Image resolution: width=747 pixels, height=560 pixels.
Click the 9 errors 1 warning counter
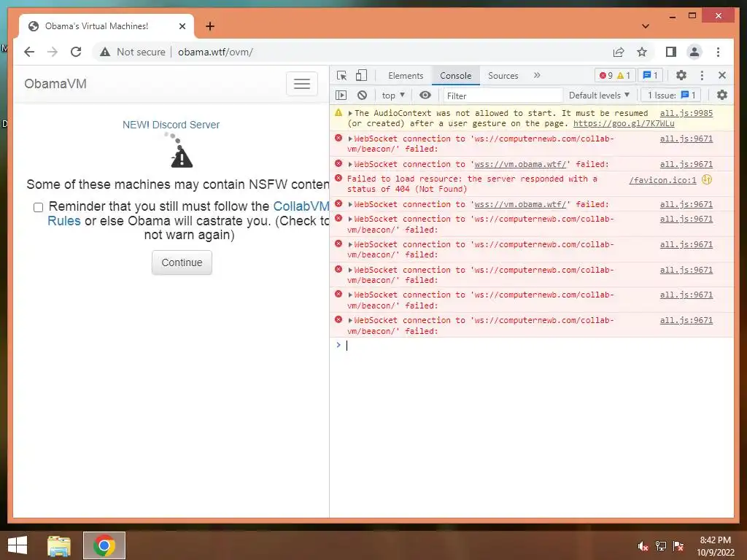(x=614, y=75)
